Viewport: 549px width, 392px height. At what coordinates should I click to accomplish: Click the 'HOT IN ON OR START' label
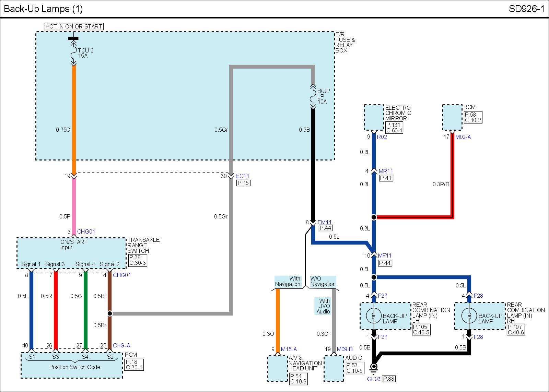tap(74, 26)
